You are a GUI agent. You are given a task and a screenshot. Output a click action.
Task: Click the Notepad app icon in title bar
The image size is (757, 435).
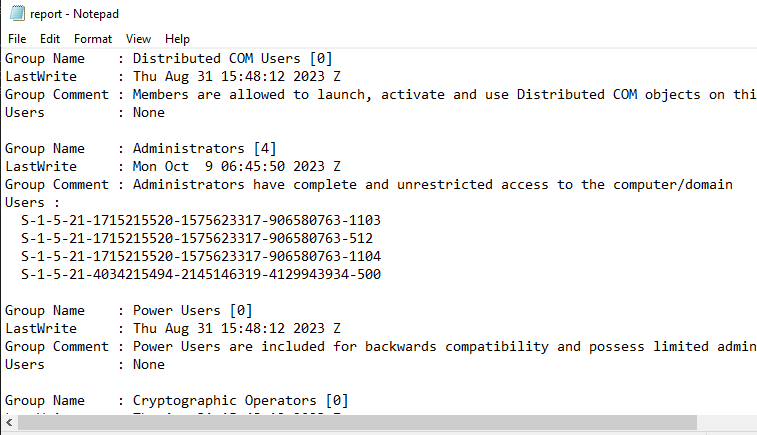click(x=17, y=13)
